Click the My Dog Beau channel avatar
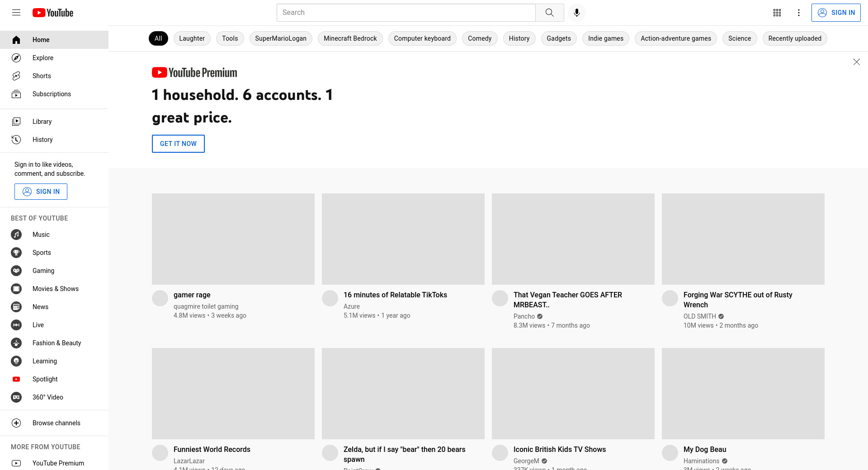Image resolution: width=868 pixels, height=470 pixels. tap(670, 453)
